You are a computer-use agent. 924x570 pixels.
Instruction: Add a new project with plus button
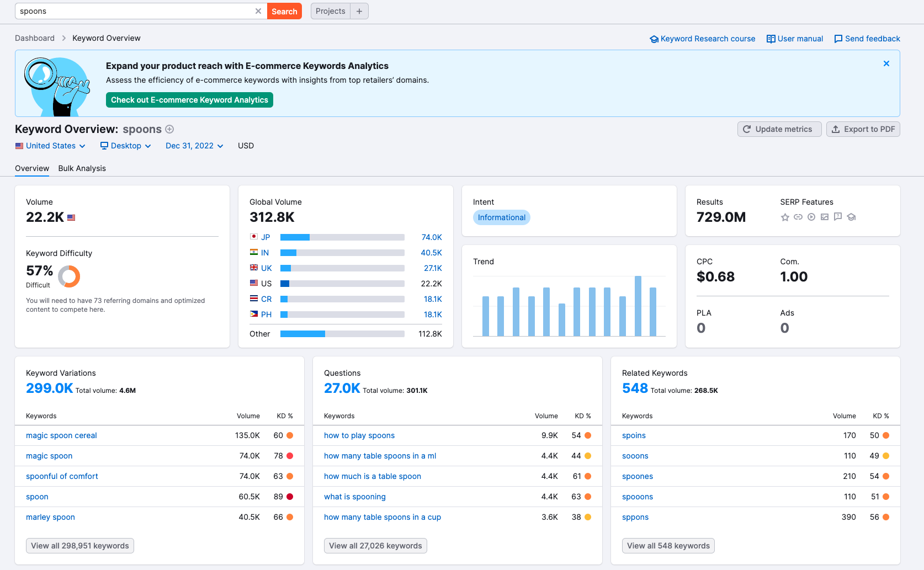[359, 11]
